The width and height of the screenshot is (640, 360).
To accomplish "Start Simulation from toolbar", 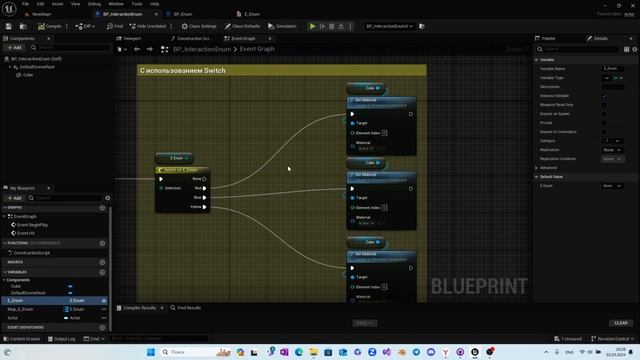I will pos(282,26).
